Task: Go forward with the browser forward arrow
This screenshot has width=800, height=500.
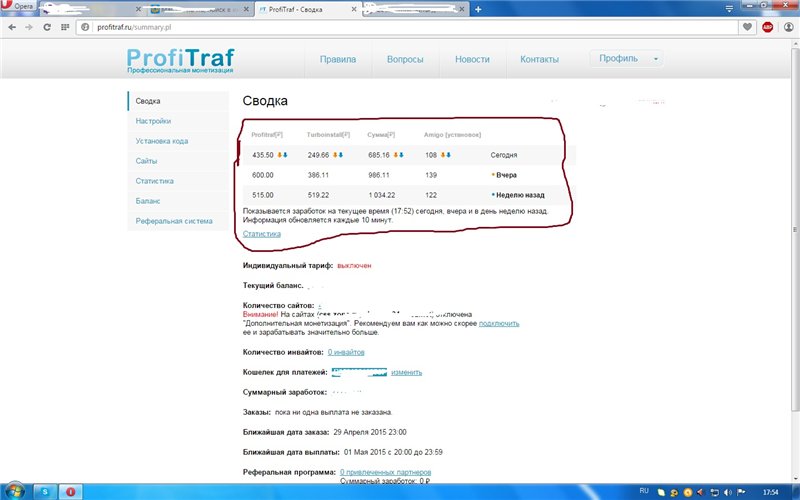Action: click(29, 27)
